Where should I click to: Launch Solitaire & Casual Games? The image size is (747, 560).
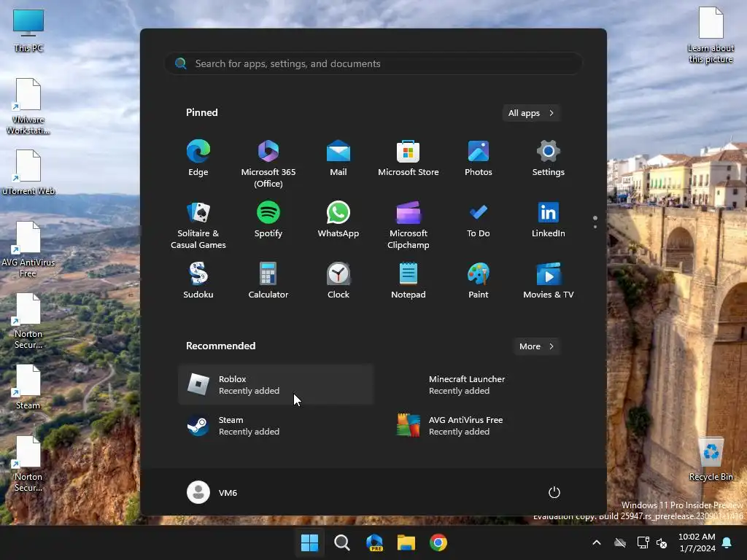198,225
